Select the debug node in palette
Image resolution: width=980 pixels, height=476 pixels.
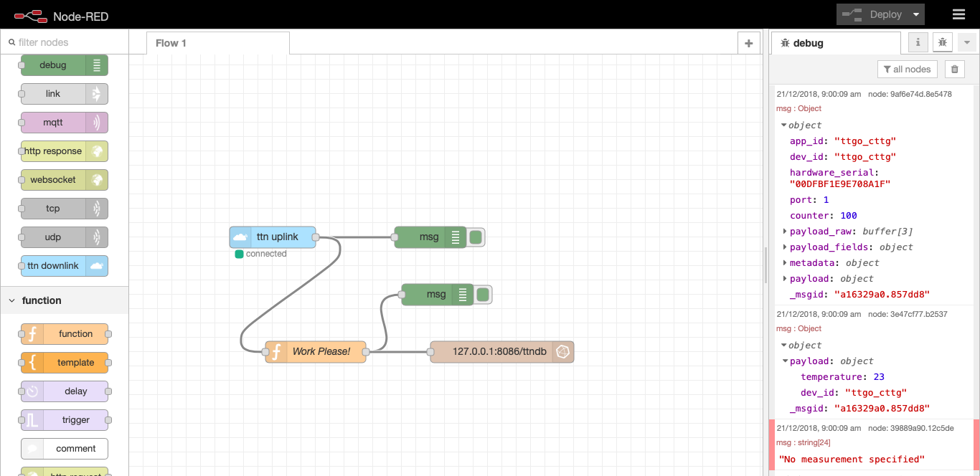click(x=65, y=65)
